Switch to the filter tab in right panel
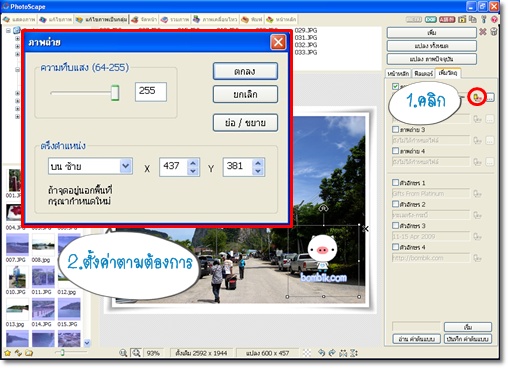Viewport: 508px width, 368px height. tap(423, 73)
